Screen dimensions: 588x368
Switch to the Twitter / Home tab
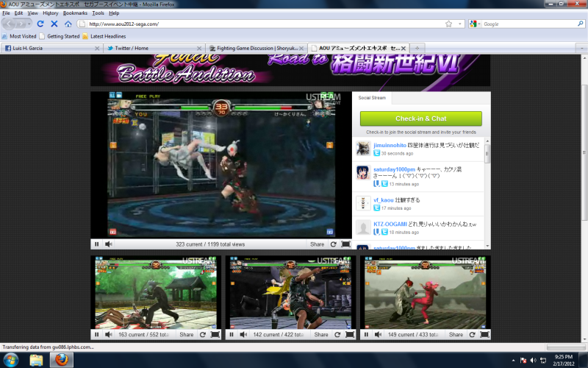pyautogui.click(x=154, y=48)
